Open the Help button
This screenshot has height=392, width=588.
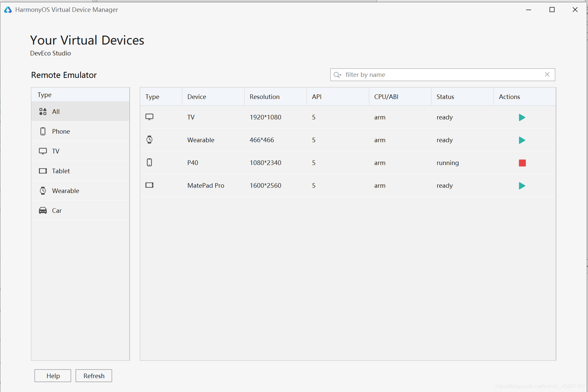[x=53, y=376]
